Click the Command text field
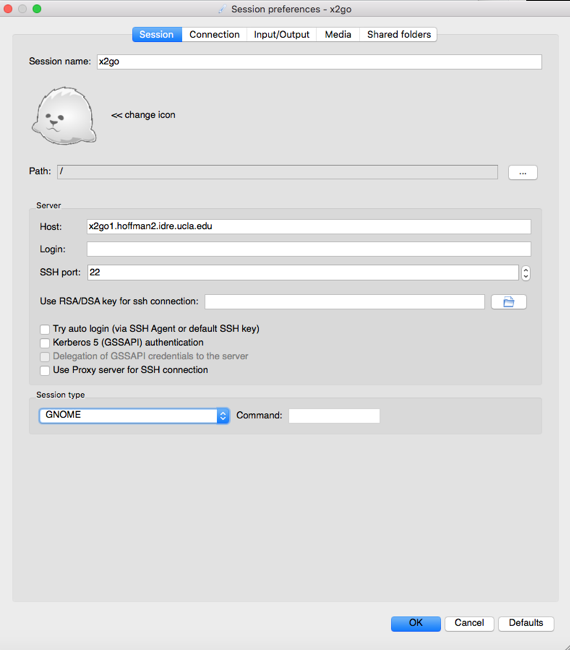The image size is (570, 650). tap(334, 416)
